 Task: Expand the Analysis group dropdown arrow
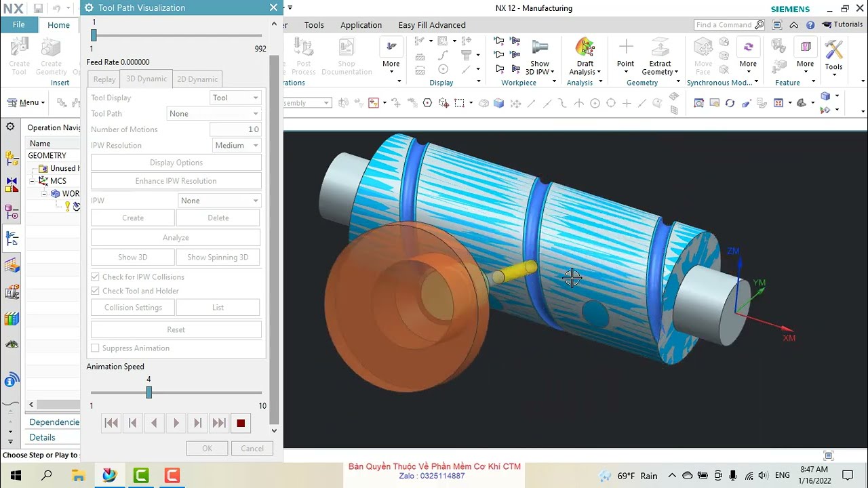click(x=600, y=83)
